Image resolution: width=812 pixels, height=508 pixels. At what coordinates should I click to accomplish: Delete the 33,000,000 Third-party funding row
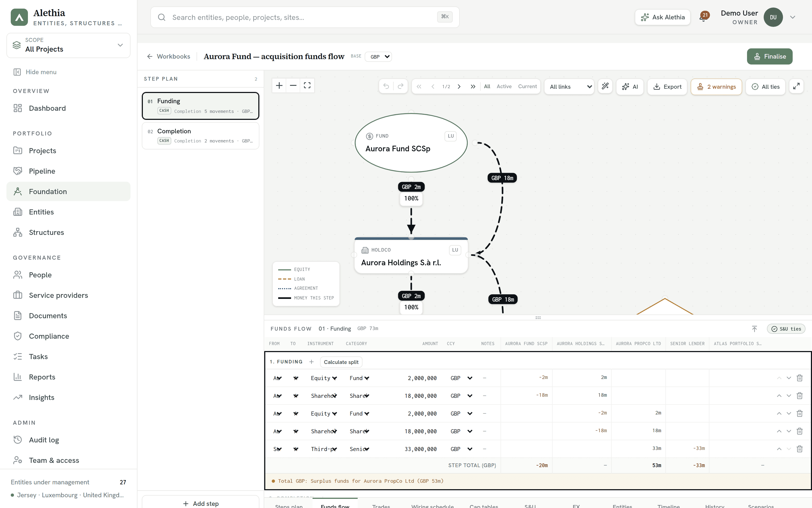tap(800, 449)
